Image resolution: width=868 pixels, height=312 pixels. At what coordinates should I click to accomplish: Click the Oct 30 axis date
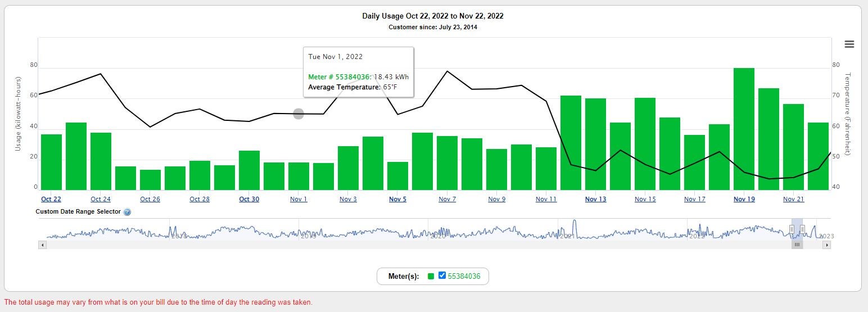click(249, 199)
